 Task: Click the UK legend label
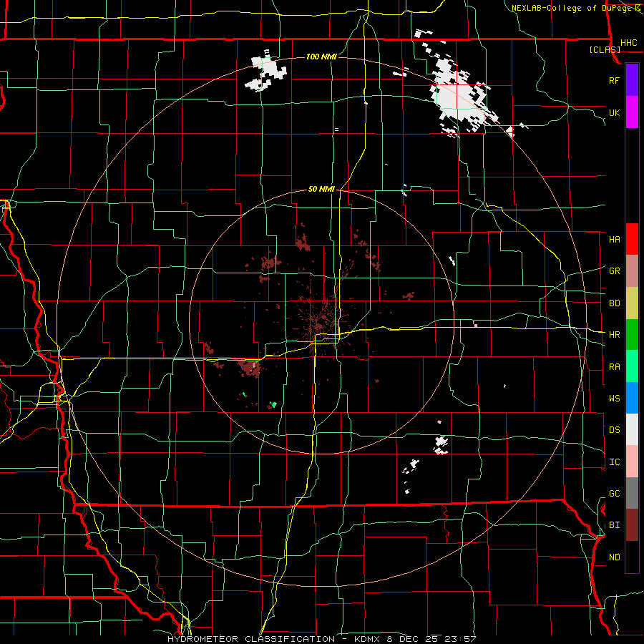[615, 112]
